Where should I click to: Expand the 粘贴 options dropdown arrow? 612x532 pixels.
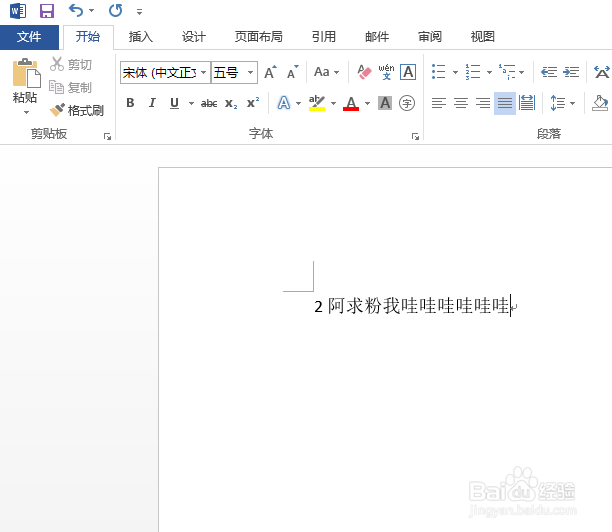coord(26,113)
